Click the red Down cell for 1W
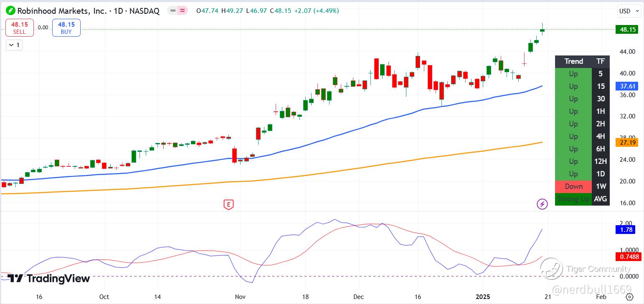 point(573,186)
